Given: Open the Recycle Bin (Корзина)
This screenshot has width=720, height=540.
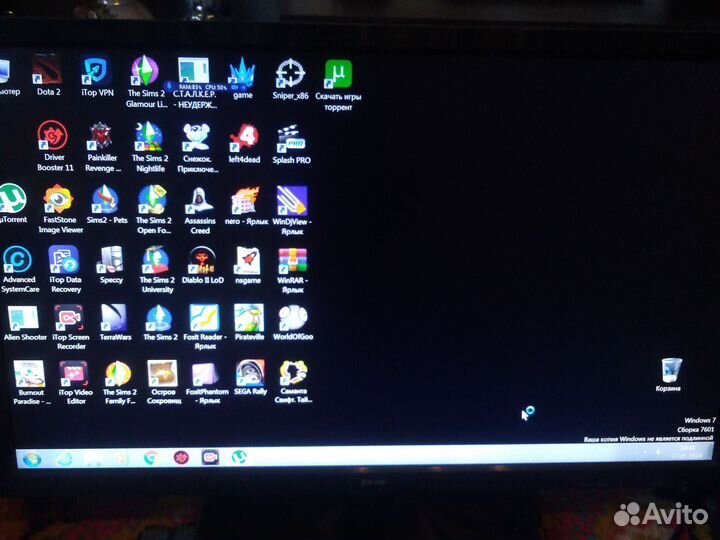Looking at the screenshot, I should click(x=671, y=371).
